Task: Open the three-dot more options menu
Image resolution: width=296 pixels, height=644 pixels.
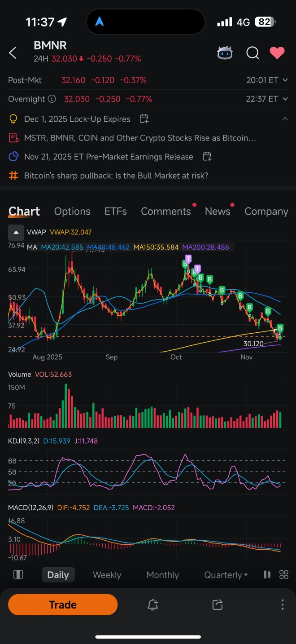Action: point(282,604)
